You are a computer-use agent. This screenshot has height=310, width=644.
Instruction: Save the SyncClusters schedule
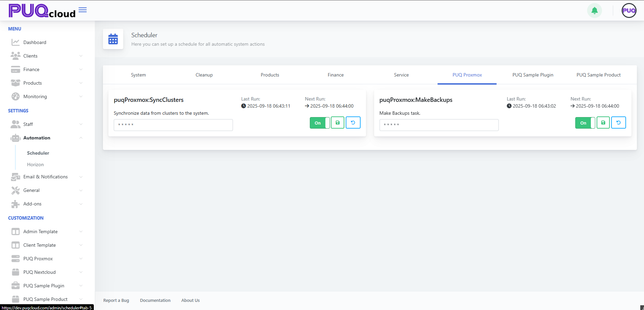pos(338,123)
